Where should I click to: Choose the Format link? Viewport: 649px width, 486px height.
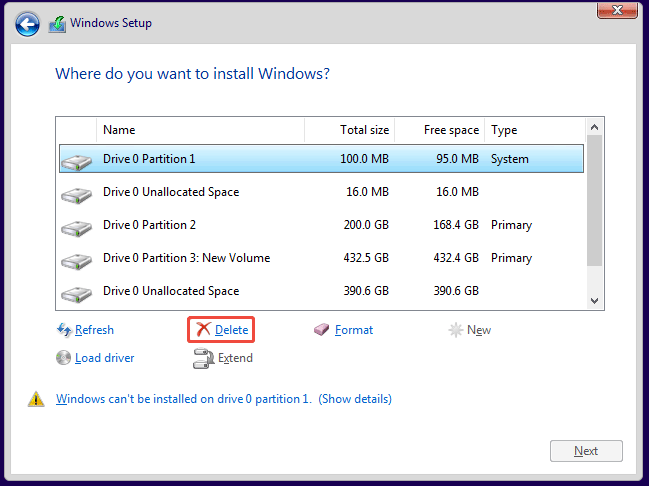[x=354, y=330]
